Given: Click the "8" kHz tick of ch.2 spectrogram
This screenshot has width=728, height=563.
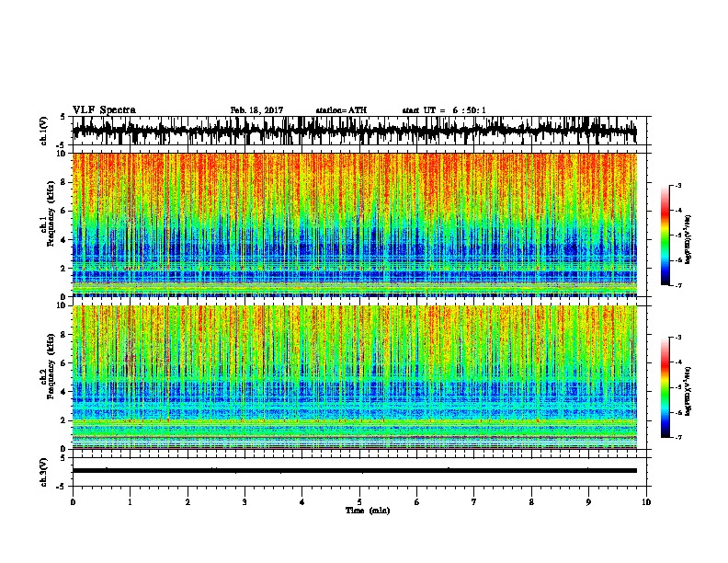Looking at the screenshot, I should [65, 335].
